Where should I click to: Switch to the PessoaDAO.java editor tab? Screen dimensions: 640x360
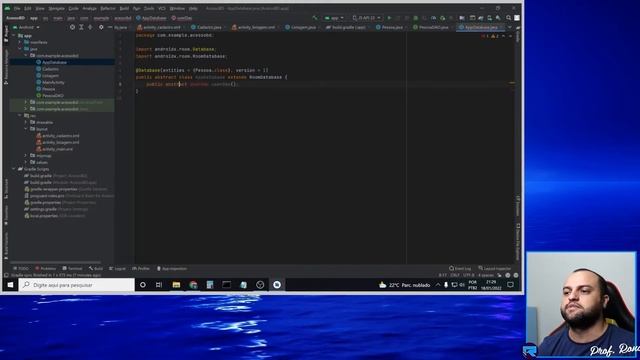432,27
